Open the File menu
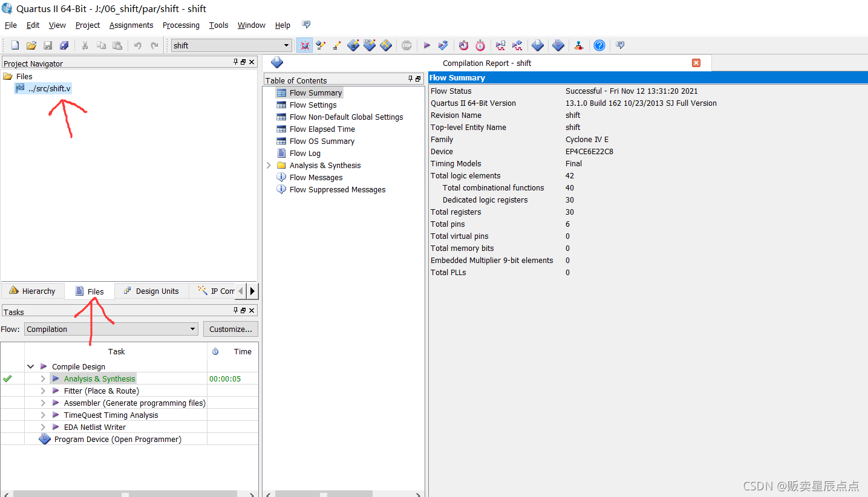This screenshot has width=868, height=497. point(11,25)
